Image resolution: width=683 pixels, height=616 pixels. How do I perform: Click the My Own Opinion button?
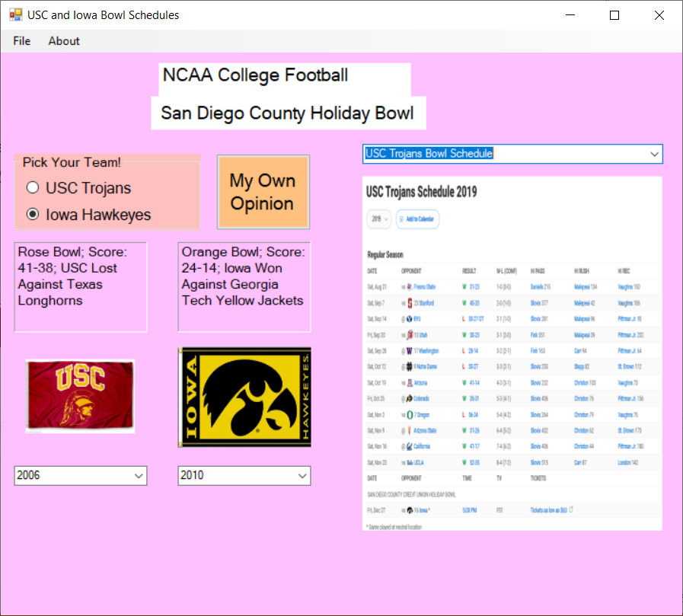263,192
